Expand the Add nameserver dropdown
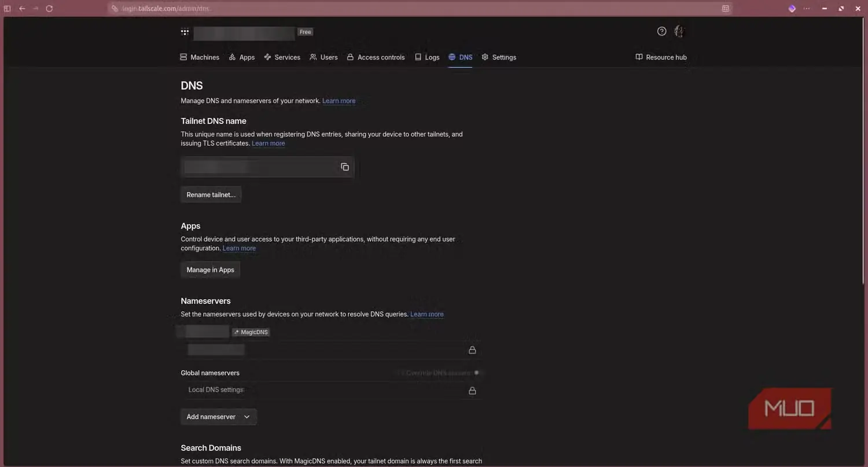868x467 pixels. click(218, 417)
